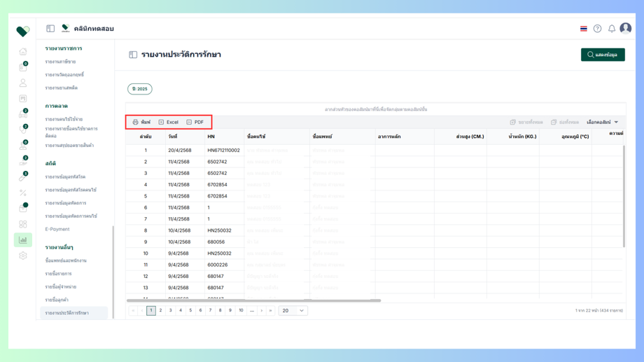Select รายงานประวัติการรักษา in the side menu

(x=74, y=313)
